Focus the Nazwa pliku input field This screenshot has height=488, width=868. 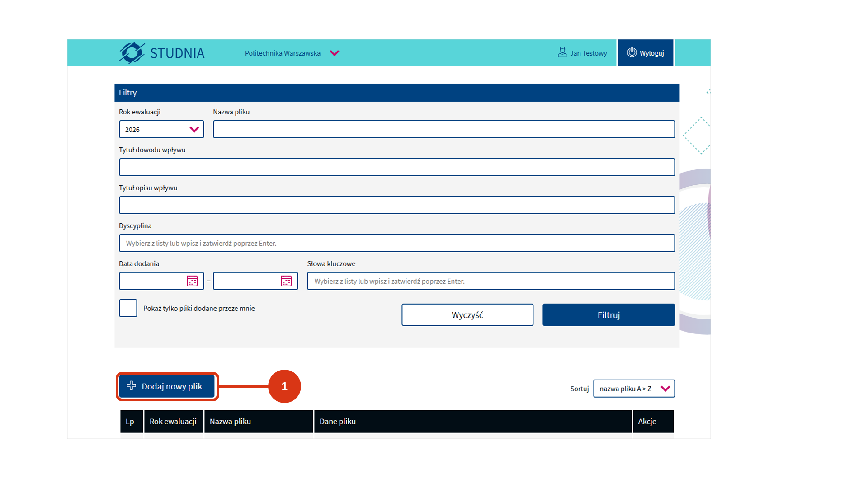[443, 130]
